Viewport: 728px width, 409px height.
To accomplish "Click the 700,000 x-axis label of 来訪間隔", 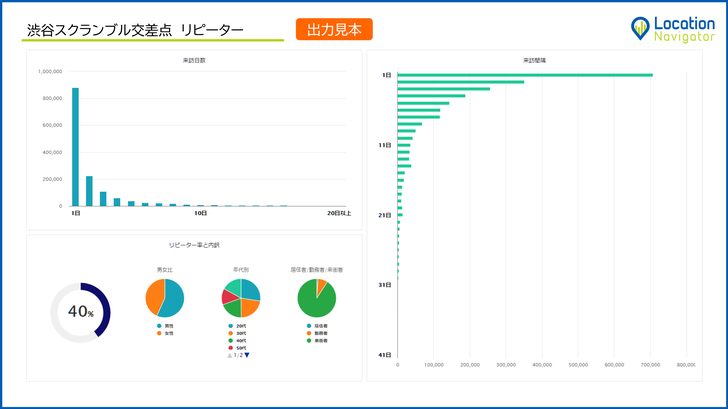I will click(x=650, y=365).
